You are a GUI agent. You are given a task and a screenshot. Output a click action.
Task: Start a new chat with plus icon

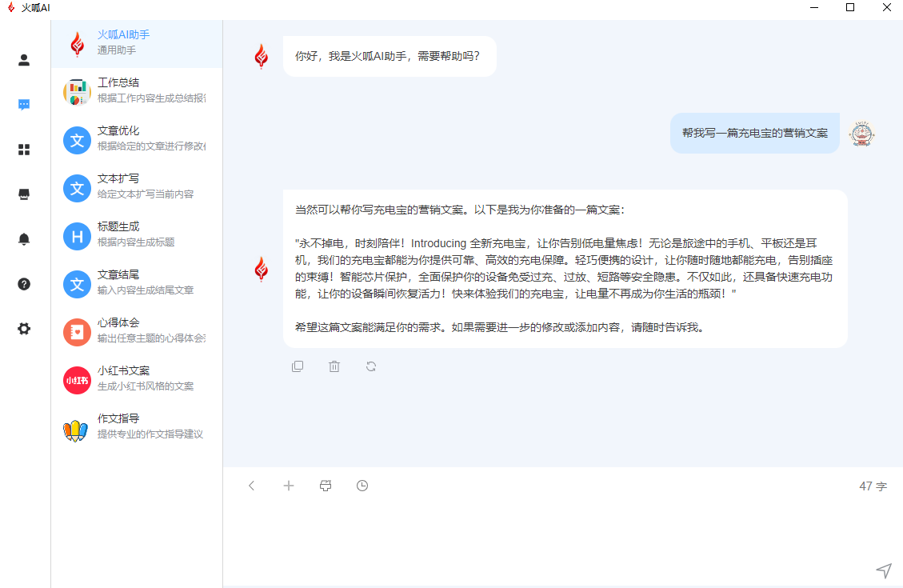click(x=289, y=486)
